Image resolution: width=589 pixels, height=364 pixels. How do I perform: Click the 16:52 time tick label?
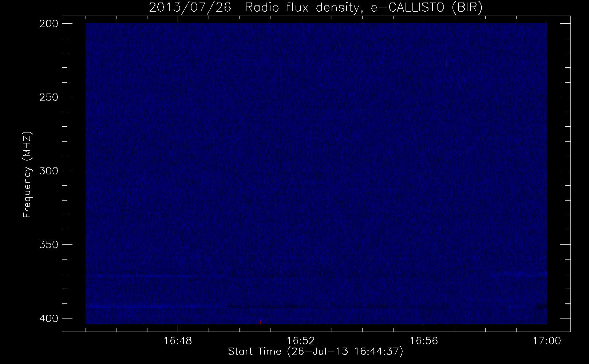pyautogui.click(x=301, y=341)
